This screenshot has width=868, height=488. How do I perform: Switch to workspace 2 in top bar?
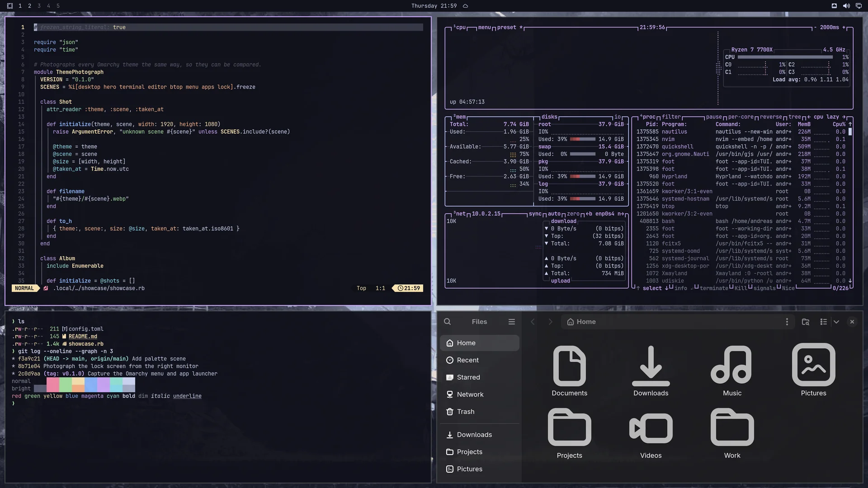[x=29, y=6]
